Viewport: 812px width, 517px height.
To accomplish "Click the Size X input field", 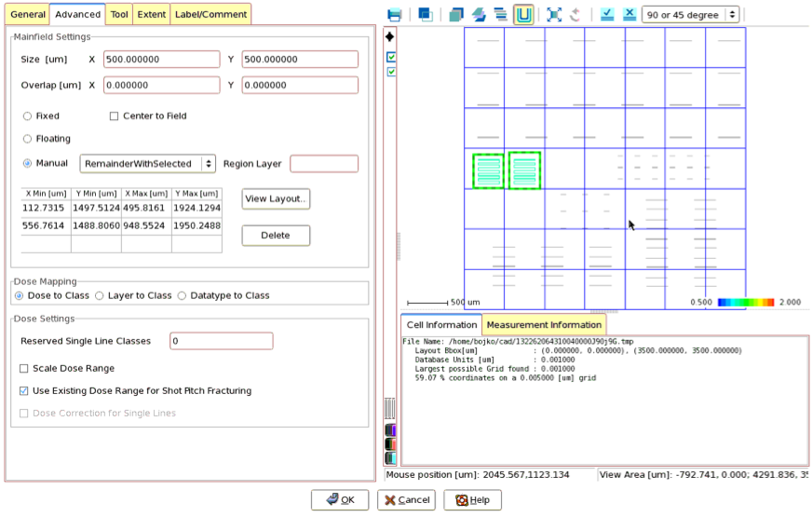I will (162, 59).
